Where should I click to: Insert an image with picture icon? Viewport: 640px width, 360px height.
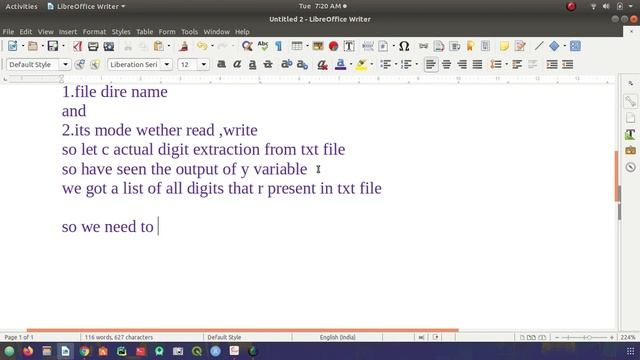[x=318, y=46]
